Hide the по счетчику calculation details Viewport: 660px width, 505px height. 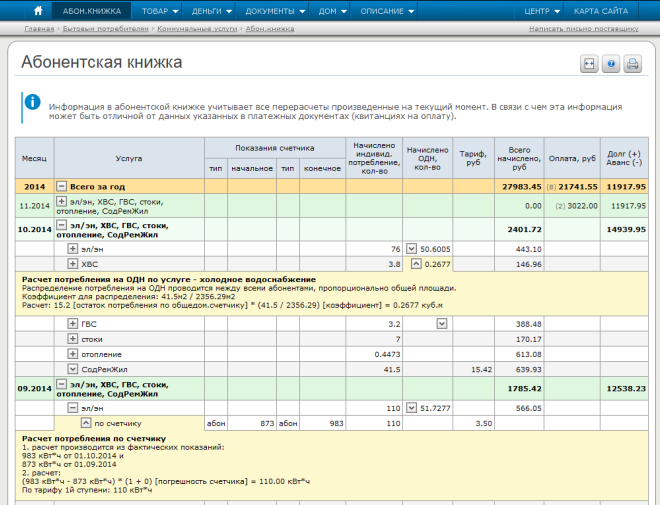tap(86, 423)
